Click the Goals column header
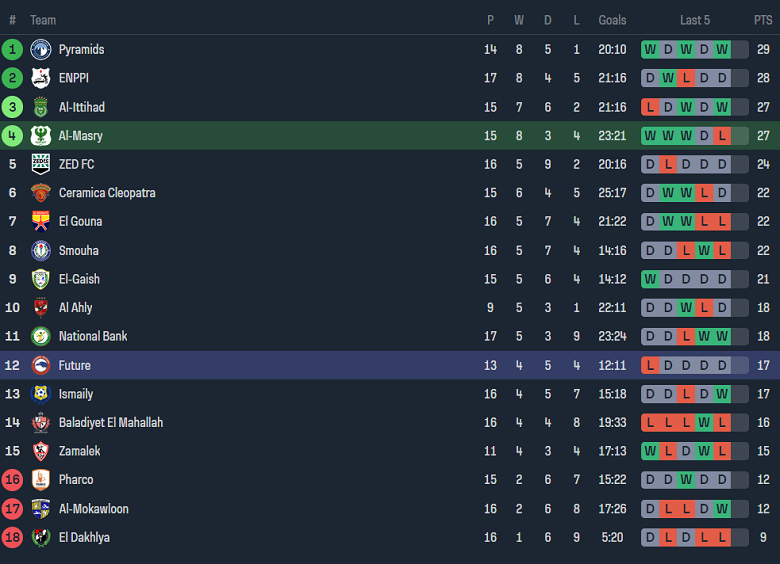780x564 pixels. pyautogui.click(x=612, y=20)
